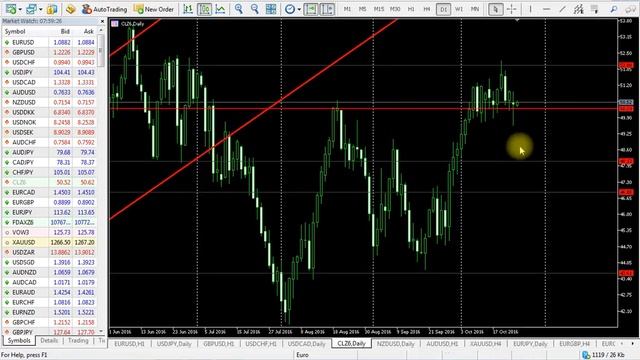Click connection status 1119 / 26 Kb
This screenshot has width=640, height=360.
(604, 355)
